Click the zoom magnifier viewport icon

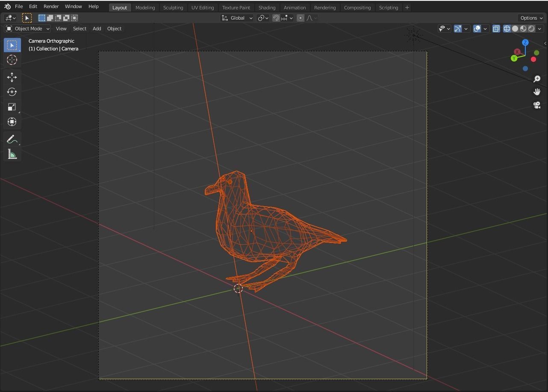coord(537,79)
